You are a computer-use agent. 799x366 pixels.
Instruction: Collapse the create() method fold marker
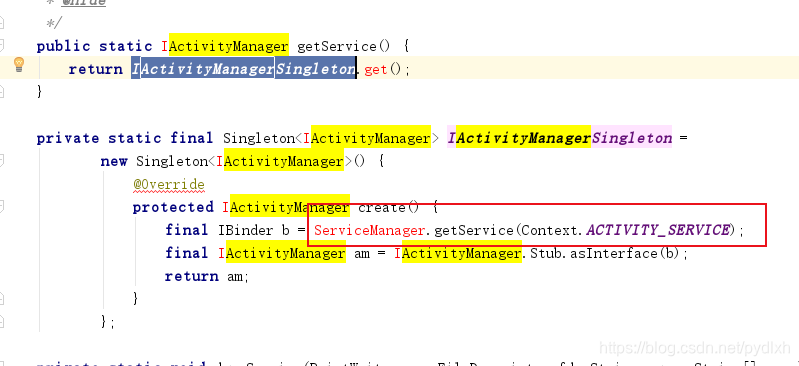pos(2,207)
